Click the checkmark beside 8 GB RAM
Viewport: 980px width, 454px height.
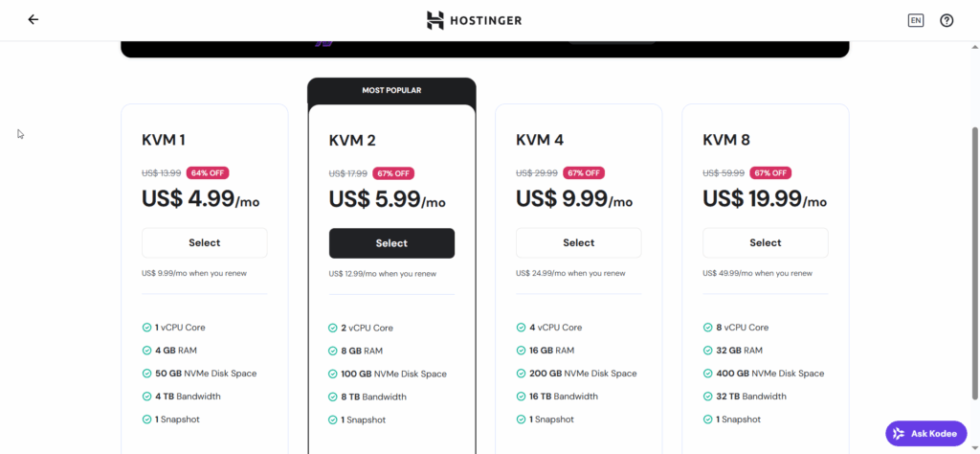tap(333, 351)
